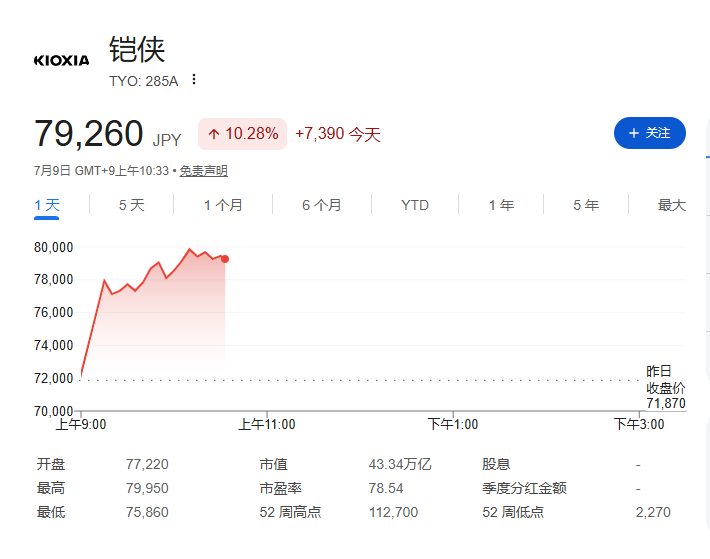This screenshot has height=559, width=710.
Task: Select the 1 天 time range tab
Action: pos(47,205)
